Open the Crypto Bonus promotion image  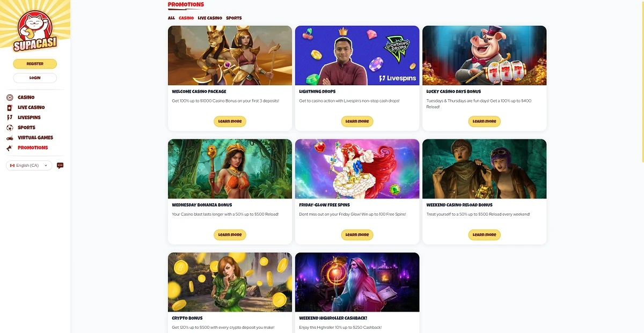point(230,282)
